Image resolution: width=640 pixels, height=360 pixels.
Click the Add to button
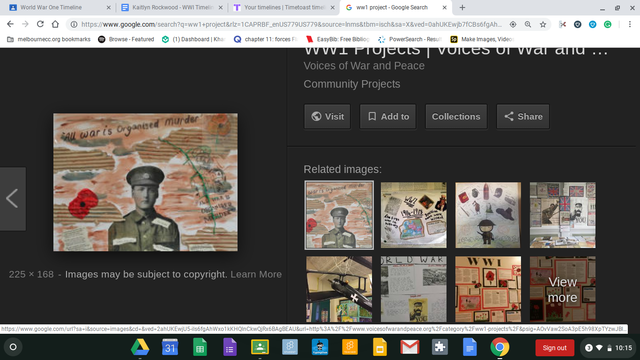coord(388,116)
